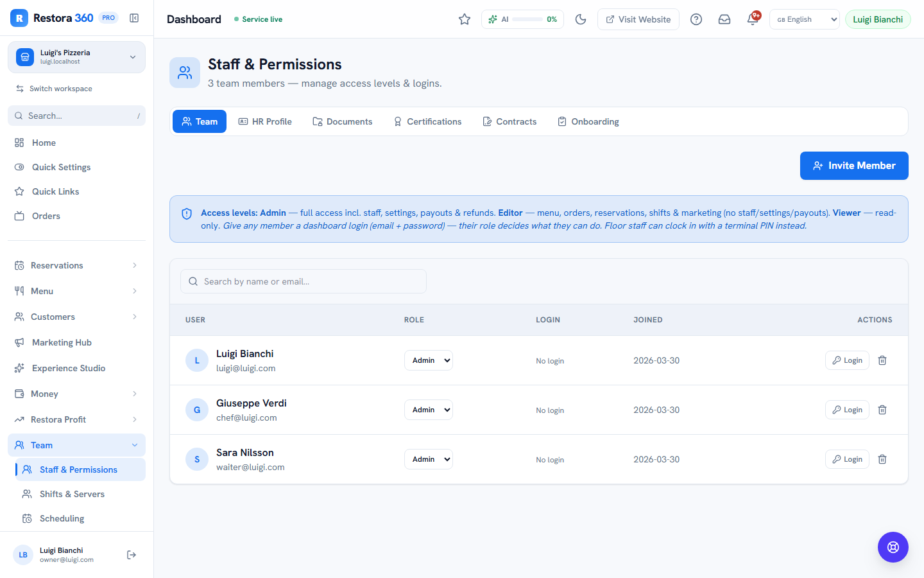Collapse the sidebar panel icon
Viewport: 924px width, 578px height.
pyautogui.click(x=134, y=18)
